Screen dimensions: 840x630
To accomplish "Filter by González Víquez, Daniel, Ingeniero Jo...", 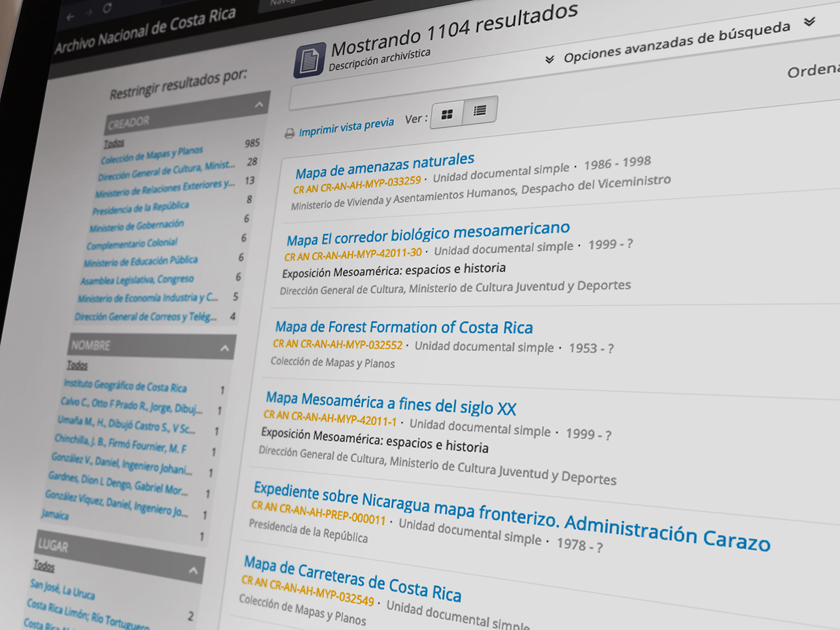I will click(x=116, y=503).
